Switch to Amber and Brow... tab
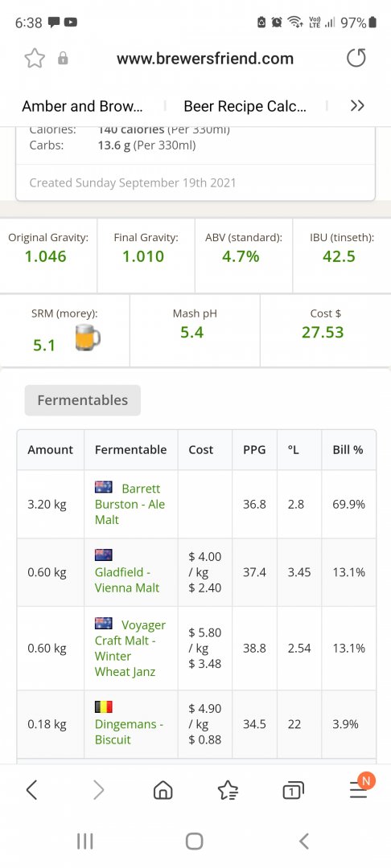391x868 pixels. click(x=82, y=106)
